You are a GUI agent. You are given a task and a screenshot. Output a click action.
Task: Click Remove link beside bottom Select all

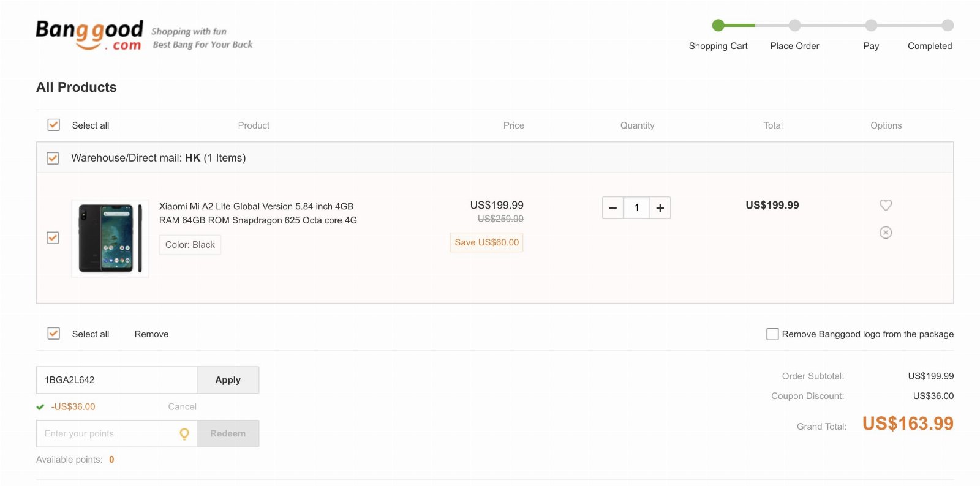click(151, 334)
